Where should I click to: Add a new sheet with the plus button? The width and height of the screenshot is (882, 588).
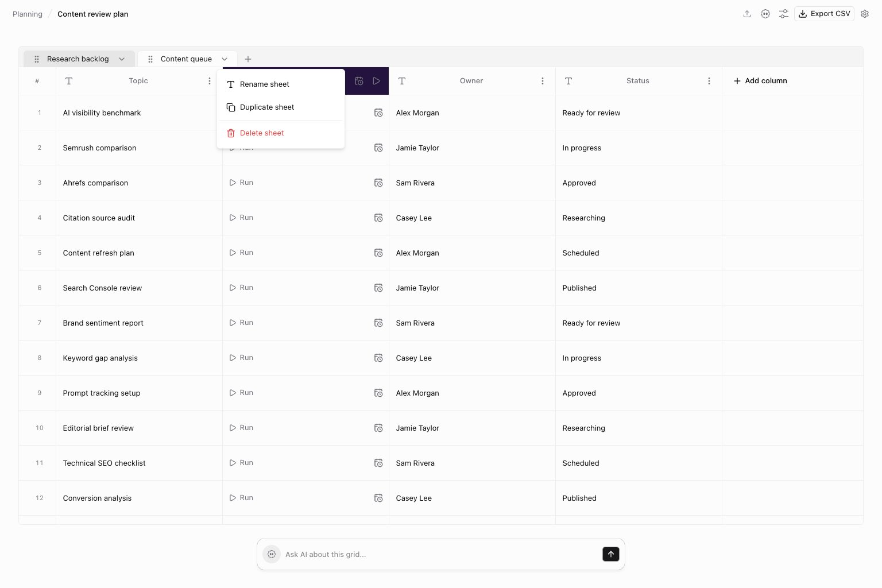(248, 59)
